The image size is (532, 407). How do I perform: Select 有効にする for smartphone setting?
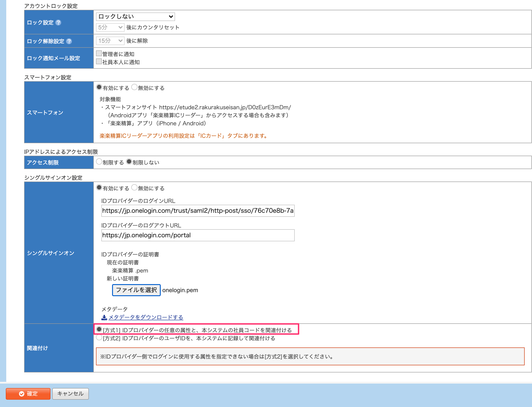99,87
